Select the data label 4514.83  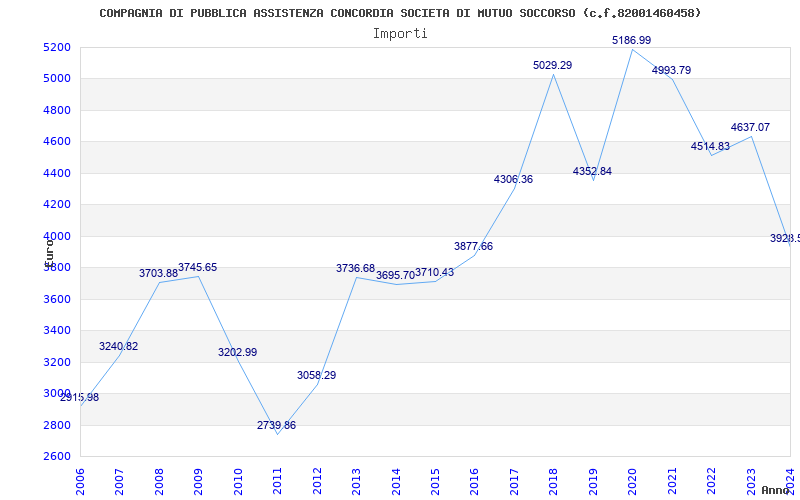click(x=710, y=146)
